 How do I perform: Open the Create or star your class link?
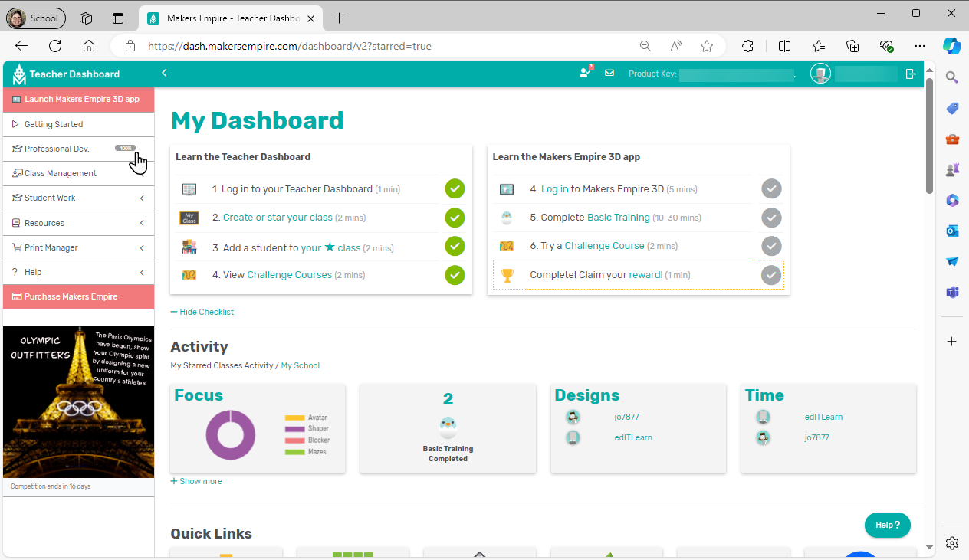278,218
